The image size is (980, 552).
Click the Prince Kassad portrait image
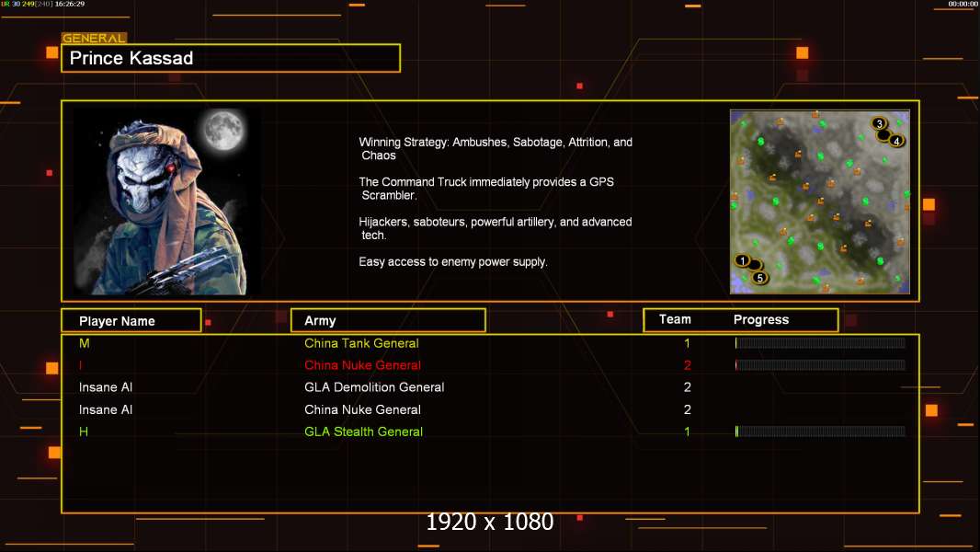tap(167, 201)
